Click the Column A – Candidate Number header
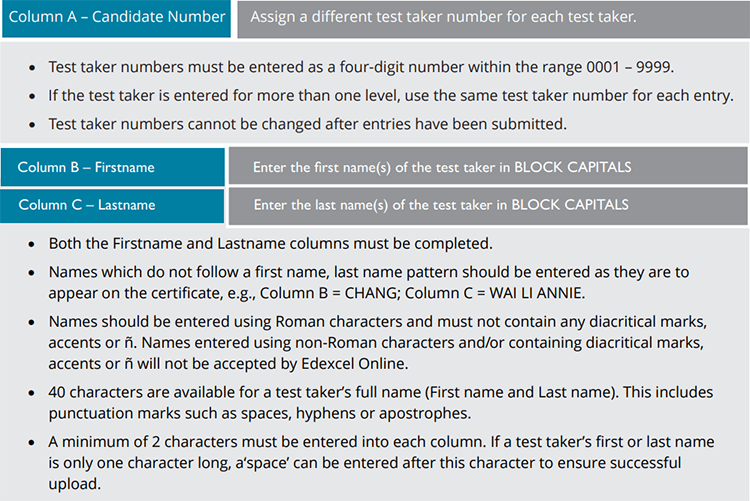Image resolution: width=750 pixels, height=501 pixels. coord(116,19)
